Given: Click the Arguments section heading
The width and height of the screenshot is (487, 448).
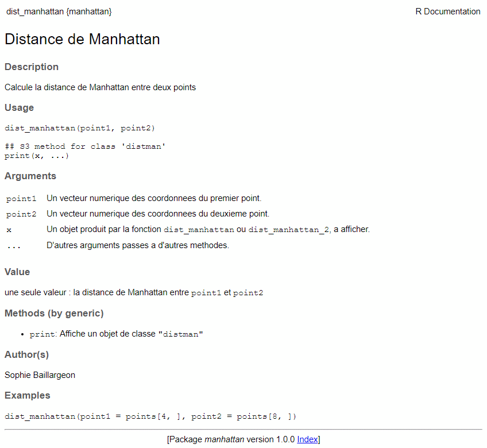Looking at the screenshot, I should click(x=30, y=176).
